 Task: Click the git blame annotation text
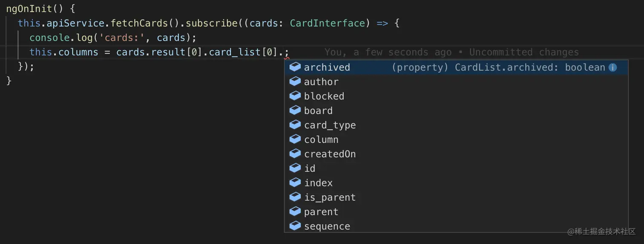tap(451, 52)
